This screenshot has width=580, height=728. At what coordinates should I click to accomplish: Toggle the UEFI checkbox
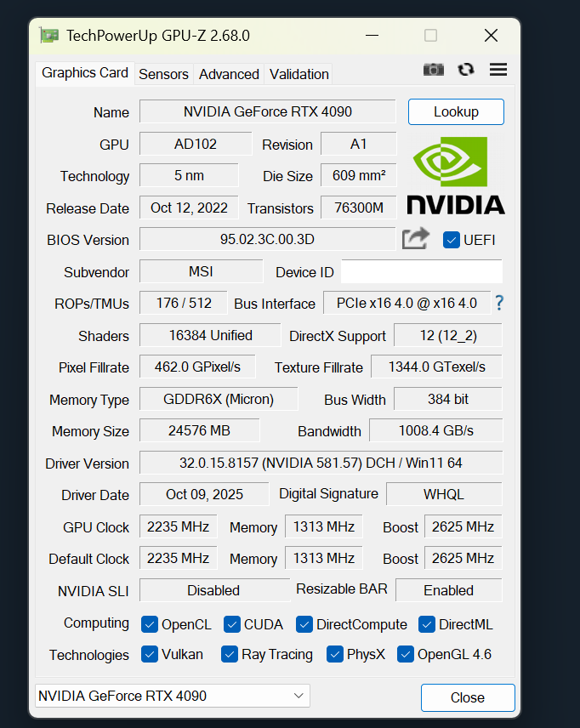(x=451, y=240)
